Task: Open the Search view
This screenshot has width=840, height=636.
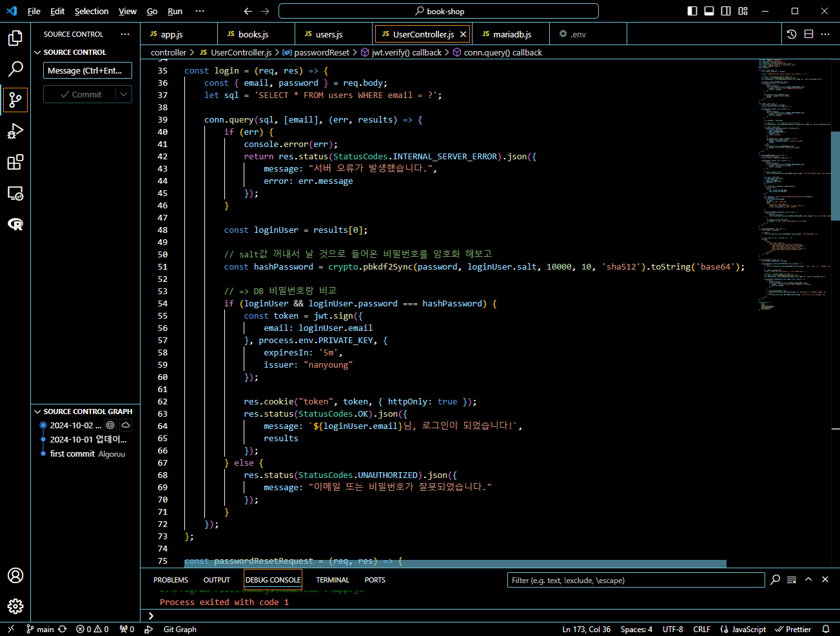Action: 15,69
